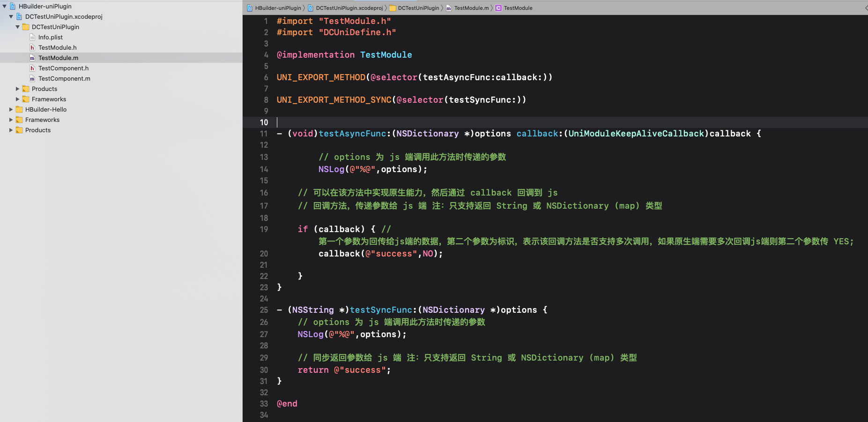Click the NSLog call on line 27
The width and height of the screenshot is (868, 422).
(352, 334)
